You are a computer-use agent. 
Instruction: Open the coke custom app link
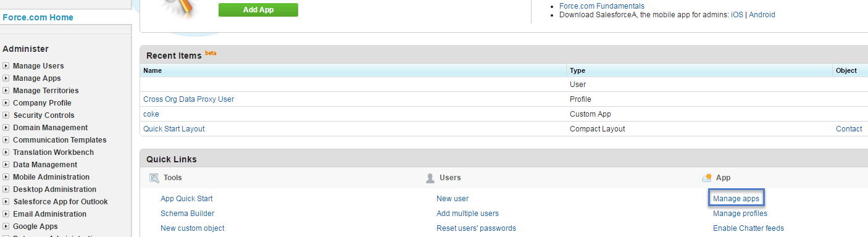(x=151, y=114)
